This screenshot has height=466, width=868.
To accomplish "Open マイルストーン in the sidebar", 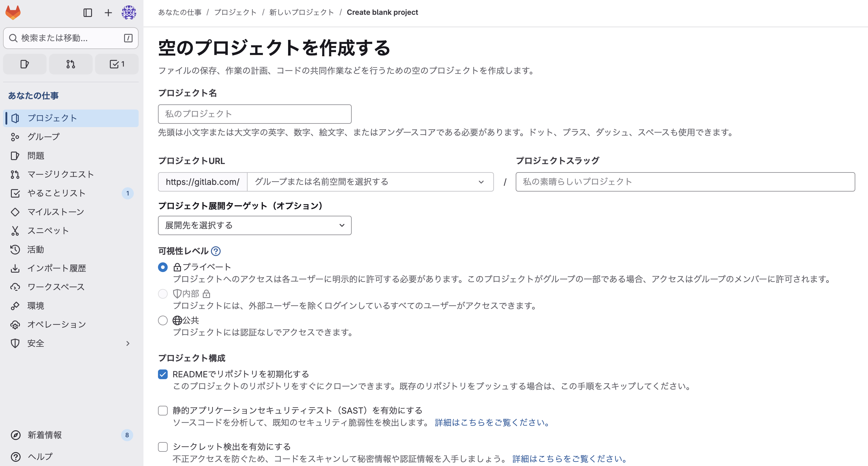I will 71,212.
